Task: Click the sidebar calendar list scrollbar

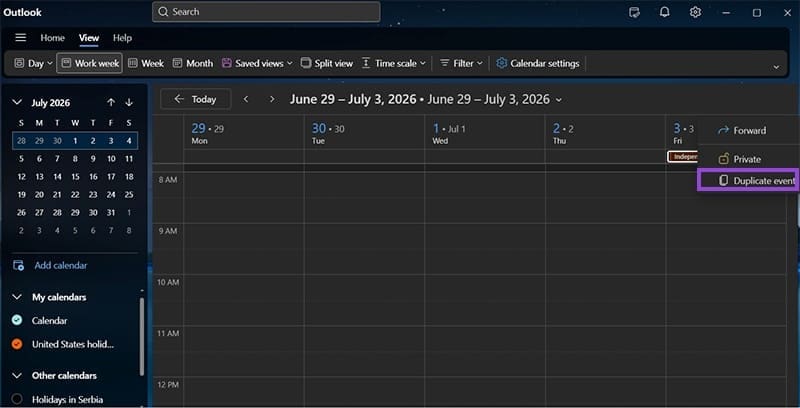Action: (x=142, y=337)
